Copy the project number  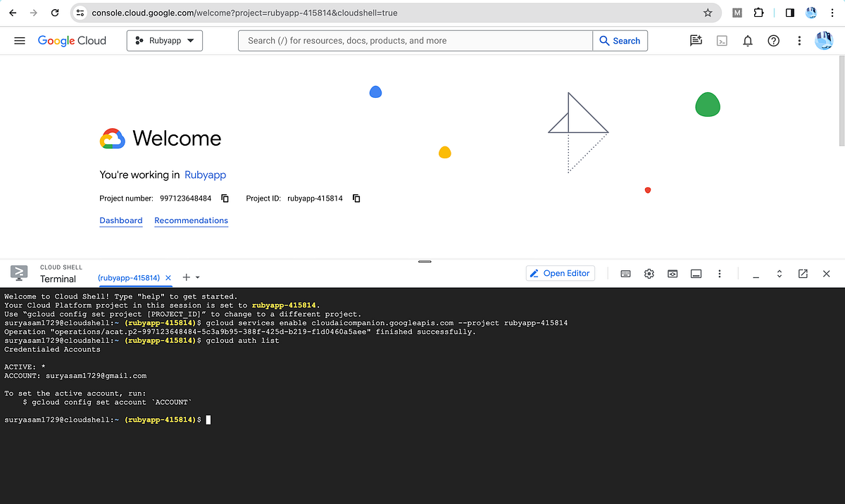(x=224, y=199)
